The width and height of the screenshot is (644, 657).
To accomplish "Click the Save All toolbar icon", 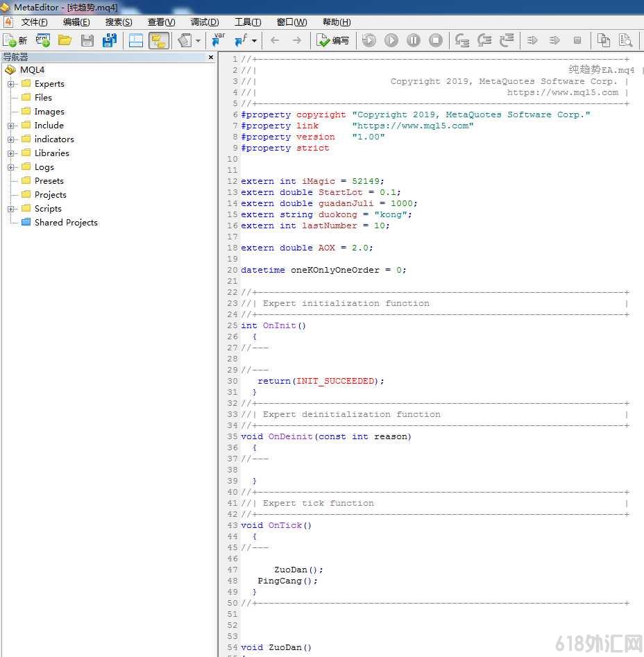I will pyautogui.click(x=110, y=40).
